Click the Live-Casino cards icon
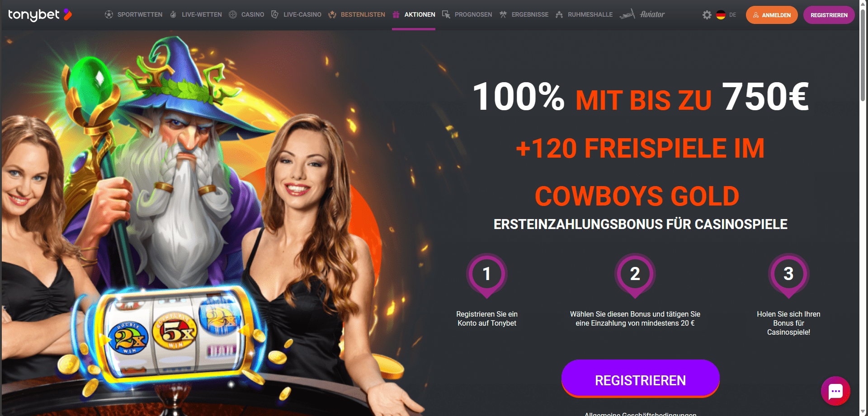This screenshot has height=416, width=868. point(275,14)
